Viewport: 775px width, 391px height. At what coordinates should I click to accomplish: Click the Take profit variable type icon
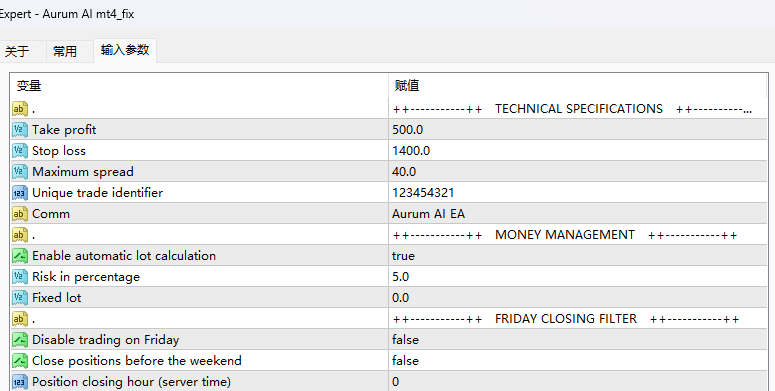20,130
